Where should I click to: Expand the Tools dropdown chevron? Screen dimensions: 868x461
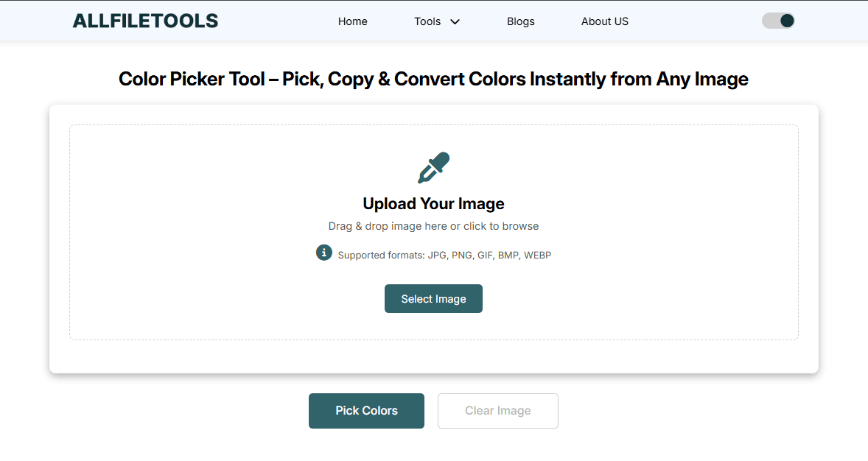tap(455, 22)
